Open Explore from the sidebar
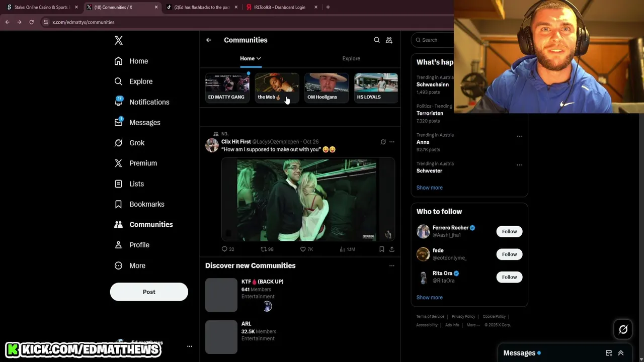Viewport: 644px width, 362px height. coord(133,81)
